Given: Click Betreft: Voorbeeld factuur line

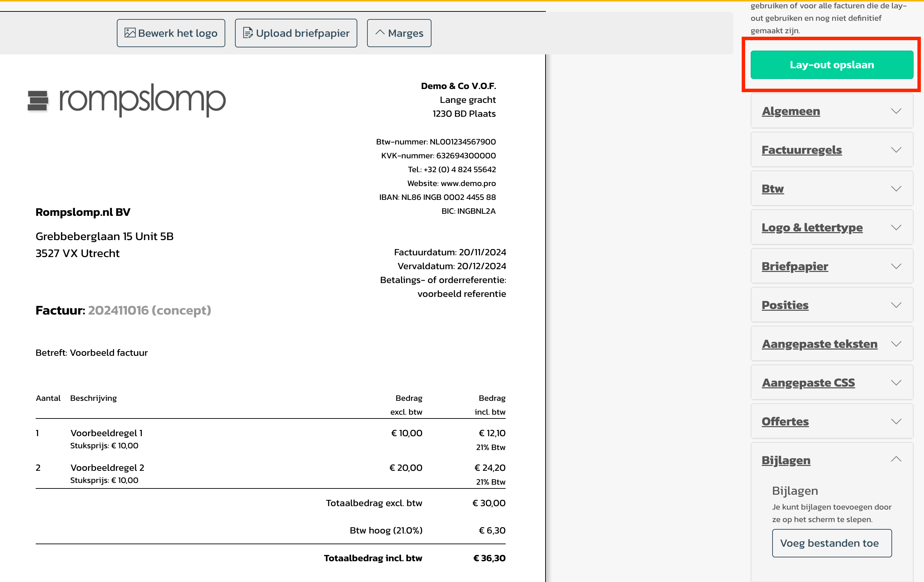Looking at the screenshot, I should point(91,352).
